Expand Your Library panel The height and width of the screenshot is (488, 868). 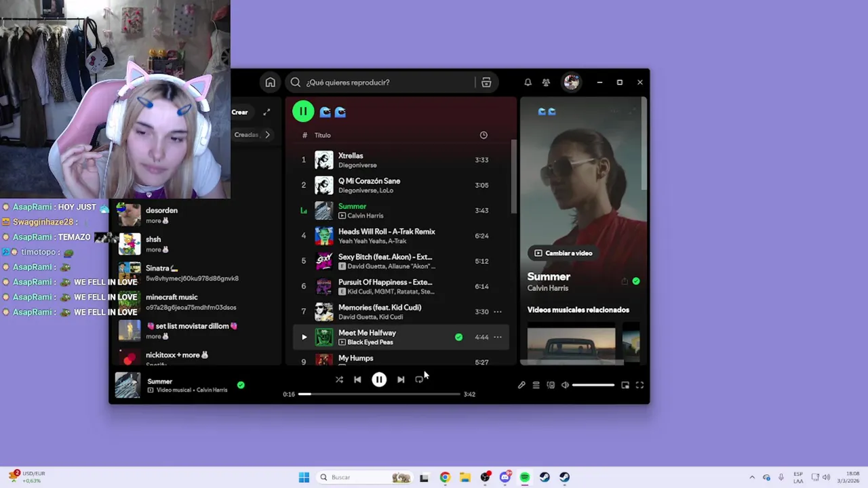pyautogui.click(x=267, y=112)
